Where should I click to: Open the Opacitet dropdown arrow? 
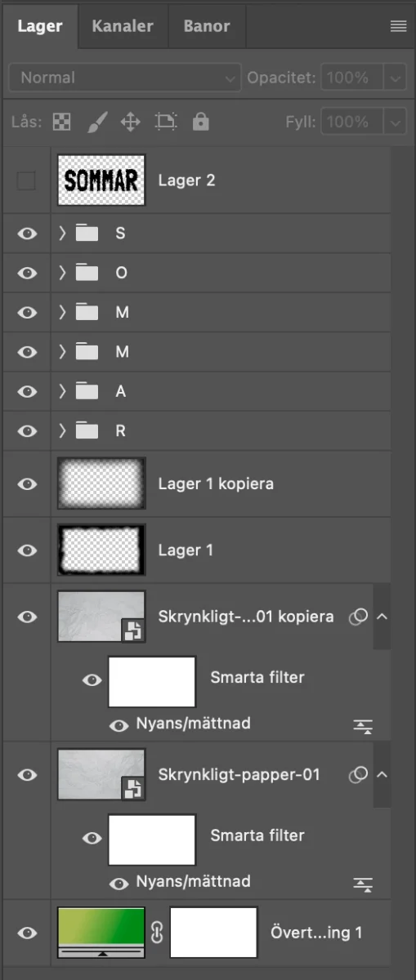click(x=396, y=78)
